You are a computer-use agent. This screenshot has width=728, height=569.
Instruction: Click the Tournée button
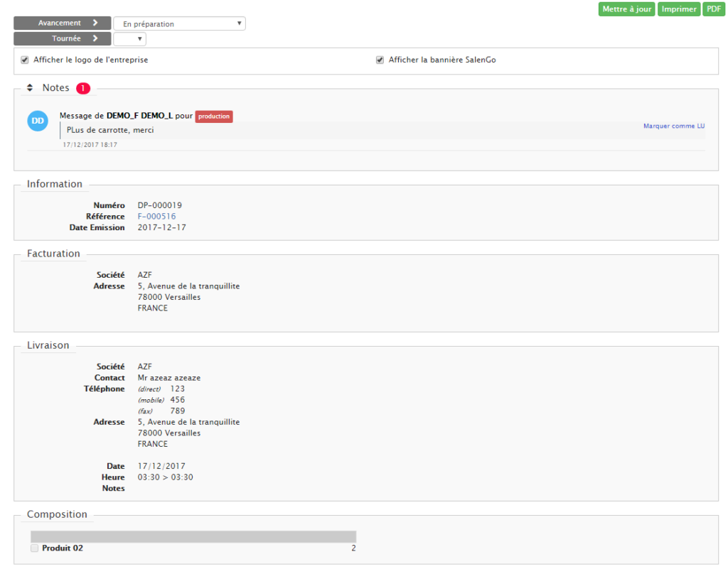click(x=63, y=38)
